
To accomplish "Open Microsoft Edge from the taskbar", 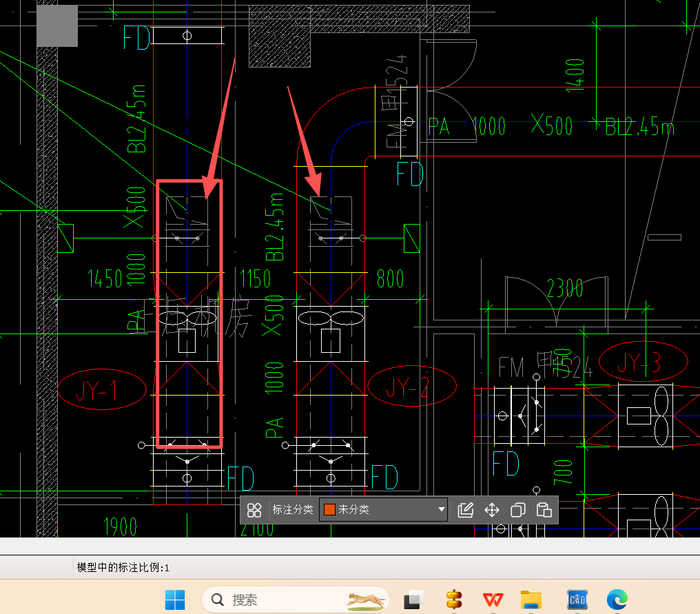I will pos(617,600).
